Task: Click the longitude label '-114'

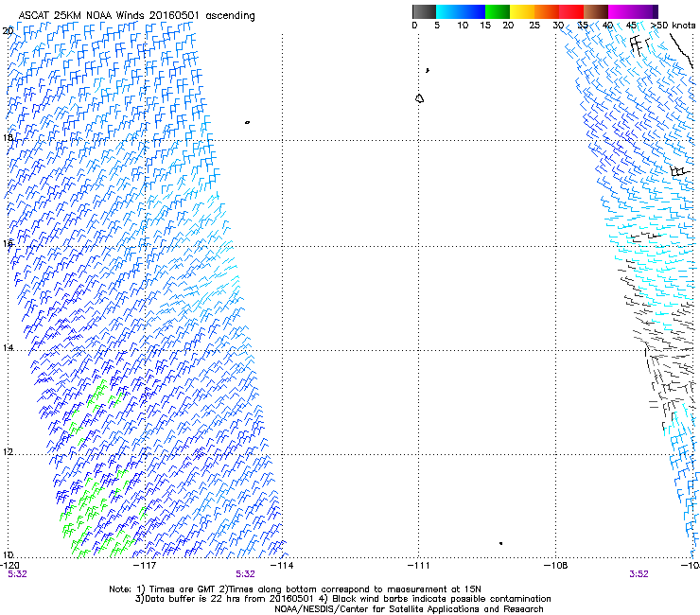Action: (282, 565)
